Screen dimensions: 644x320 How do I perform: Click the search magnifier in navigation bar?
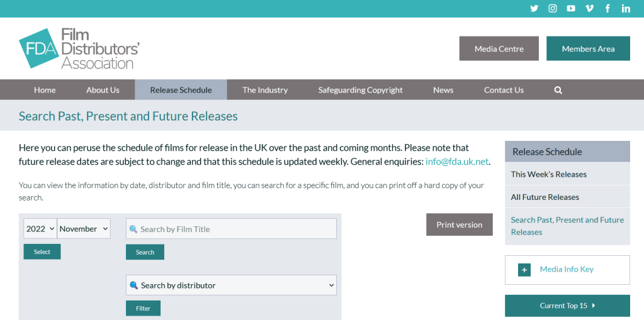pos(558,90)
